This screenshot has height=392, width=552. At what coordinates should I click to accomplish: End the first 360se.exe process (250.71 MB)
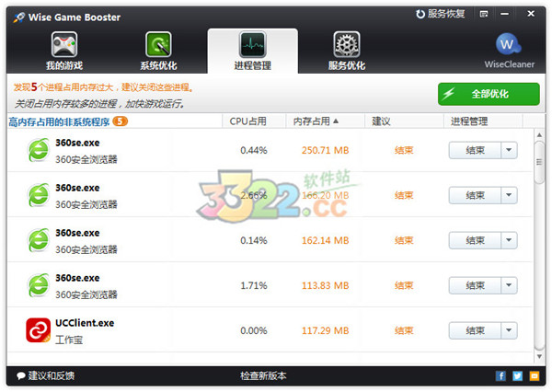[x=475, y=150]
